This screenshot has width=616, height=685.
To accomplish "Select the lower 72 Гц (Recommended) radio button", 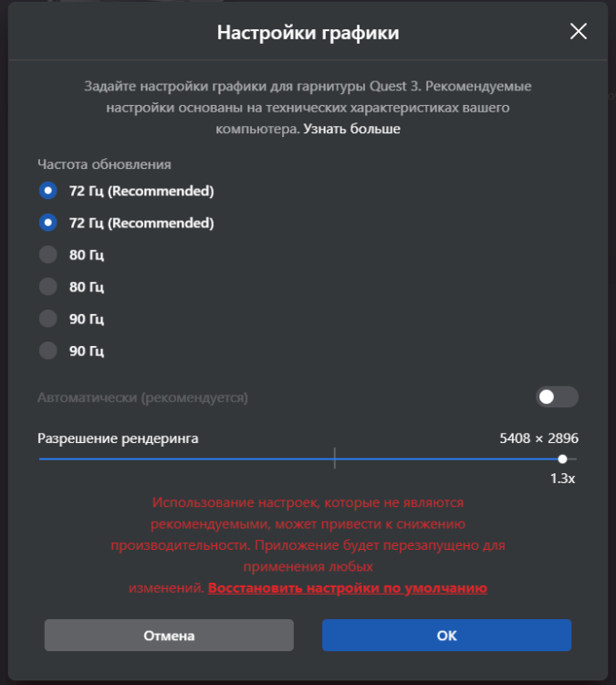I will point(48,223).
